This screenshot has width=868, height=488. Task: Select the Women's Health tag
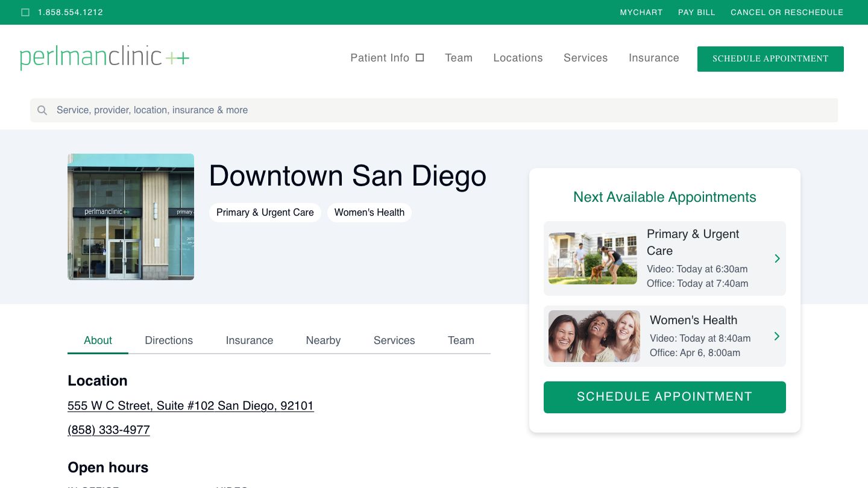click(370, 212)
